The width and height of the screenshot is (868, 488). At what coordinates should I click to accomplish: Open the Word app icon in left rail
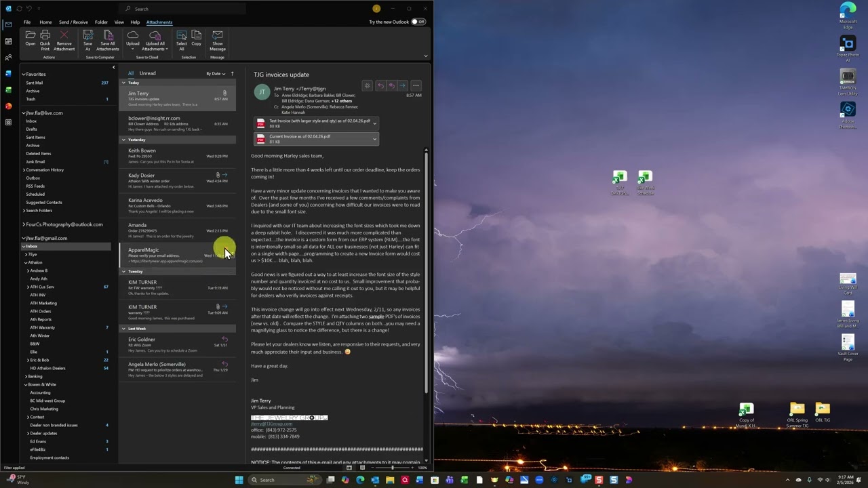pos(8,73)
